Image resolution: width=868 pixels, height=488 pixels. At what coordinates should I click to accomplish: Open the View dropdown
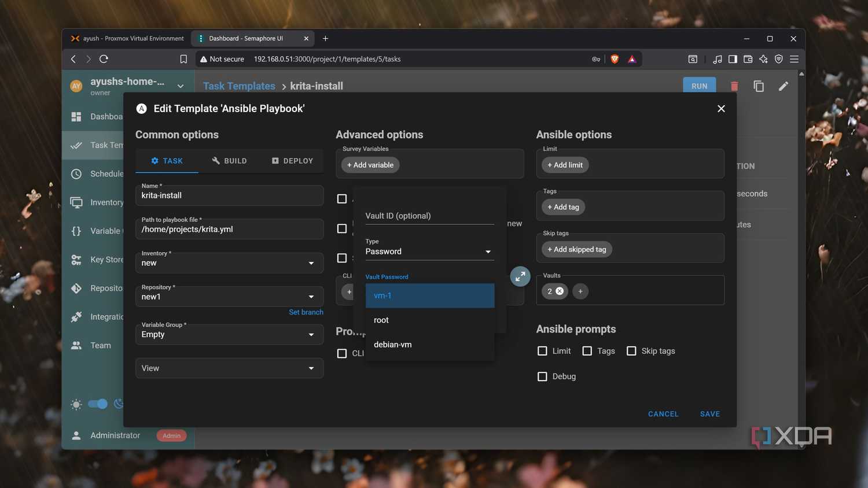pyautogui.click(x=229, y=368)
